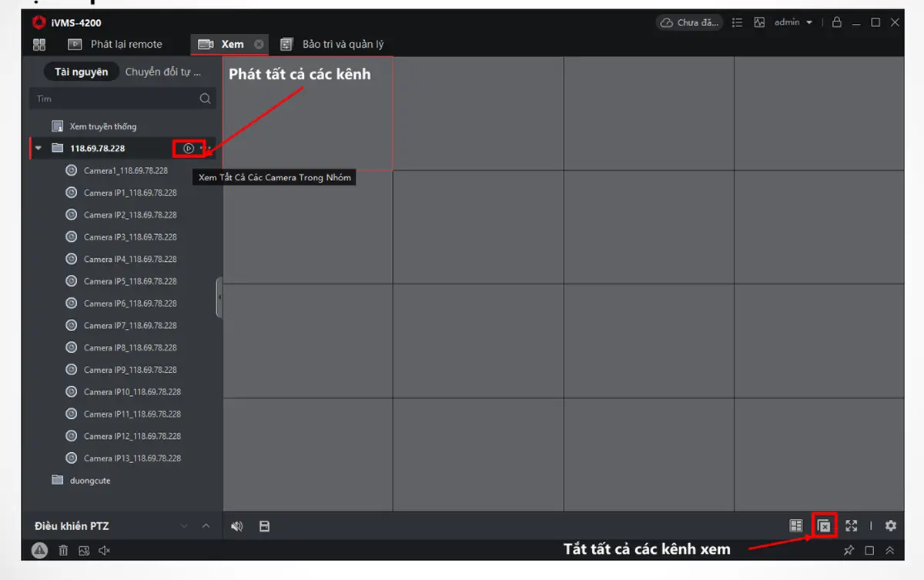Viewport: 924px width, 580px height.
Task: Toggle the muted alarm sound icon
Action: click(x=105, y=551)
